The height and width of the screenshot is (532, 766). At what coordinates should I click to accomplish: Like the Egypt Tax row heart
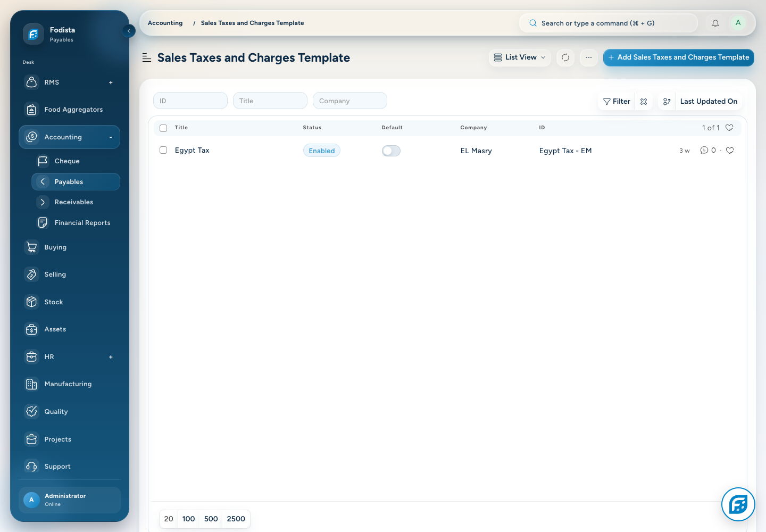click(x=730, y=151)
